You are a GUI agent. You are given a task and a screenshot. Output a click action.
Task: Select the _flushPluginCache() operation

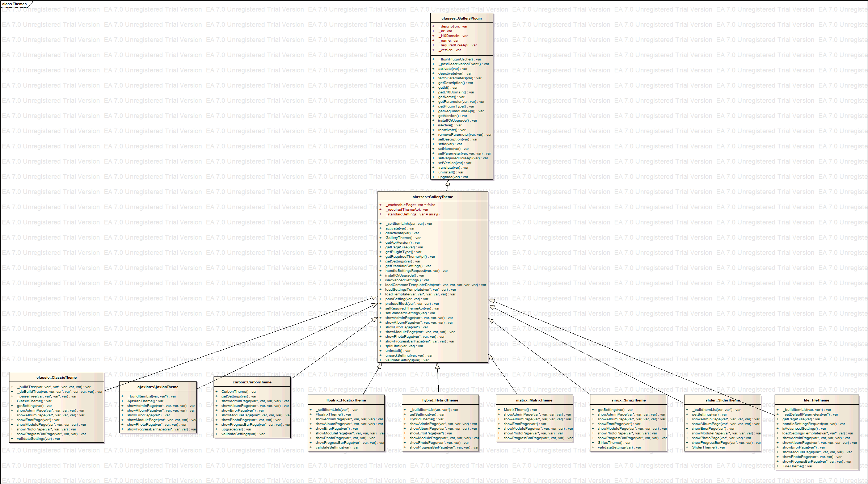pyautogui.click(x=460, y=59)
